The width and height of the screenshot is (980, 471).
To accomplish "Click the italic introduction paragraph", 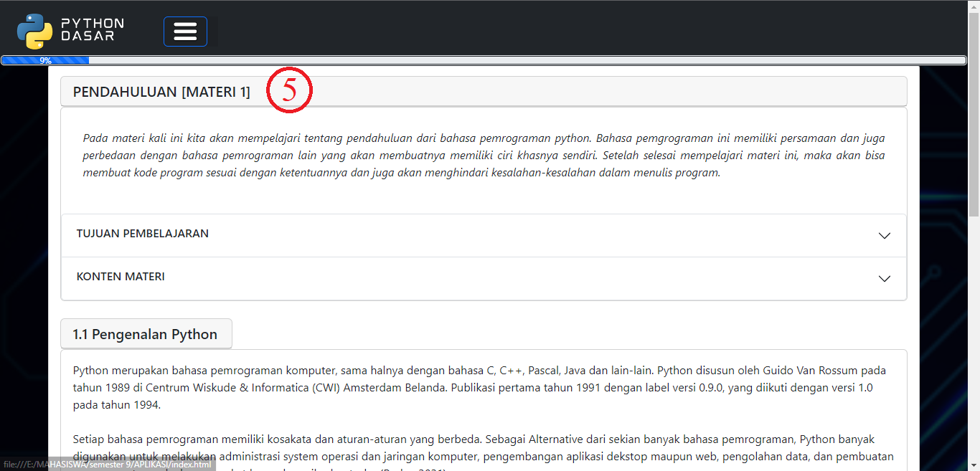I will [484, 156].
